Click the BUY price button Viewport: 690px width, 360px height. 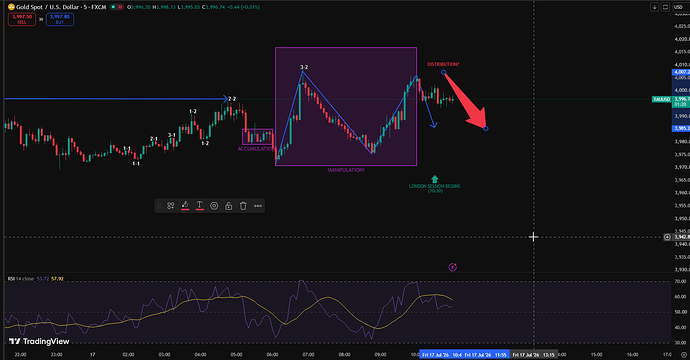pyautogui.click(x=60, y=19)
